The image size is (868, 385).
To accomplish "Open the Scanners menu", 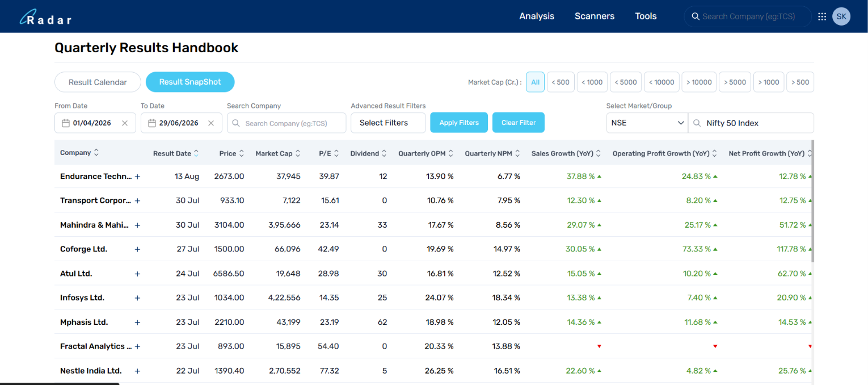I will tap(595, 16).
